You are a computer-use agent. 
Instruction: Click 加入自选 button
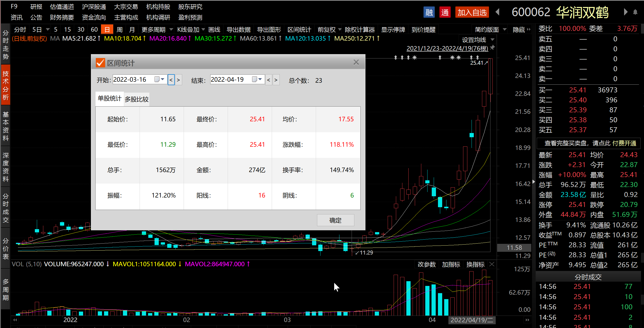[x=472, y=12]
